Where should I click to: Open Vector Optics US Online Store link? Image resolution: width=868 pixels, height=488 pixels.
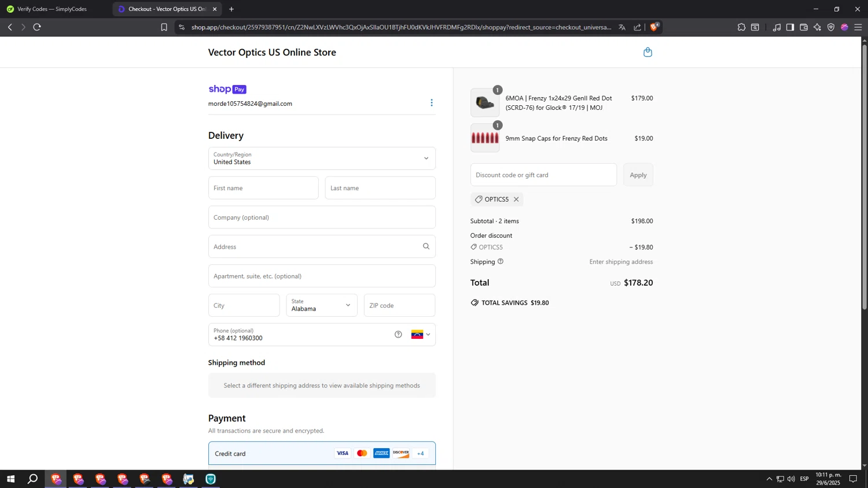272,52
